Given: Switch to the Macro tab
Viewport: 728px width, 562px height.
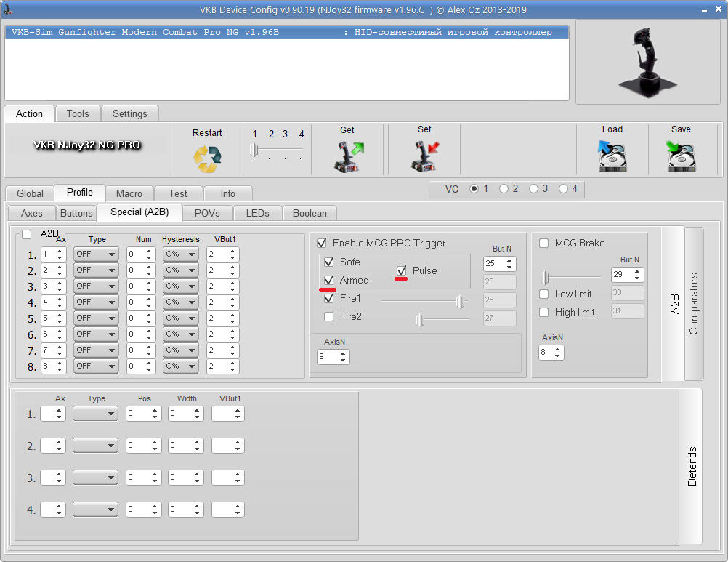Looking at the screenshot, I should 129,193.
